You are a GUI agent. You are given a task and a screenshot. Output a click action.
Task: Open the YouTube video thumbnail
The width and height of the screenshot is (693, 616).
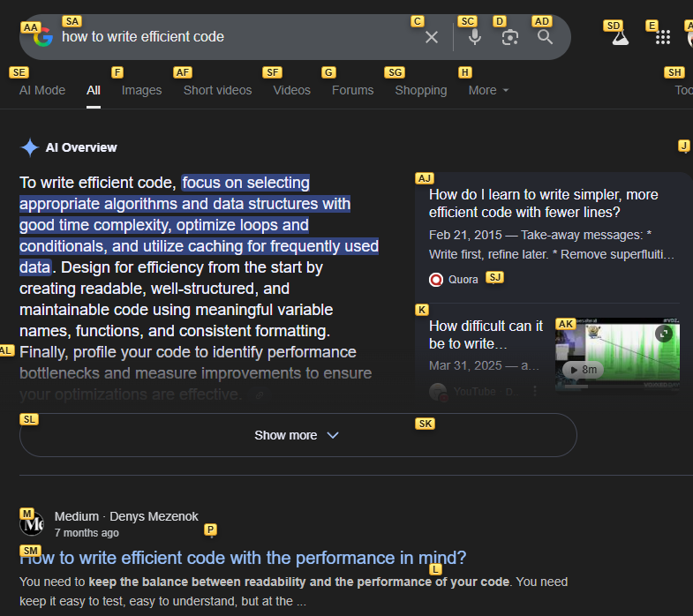(616, 353)
